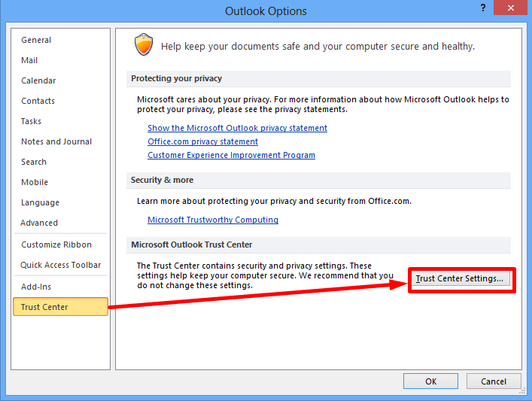Screen dimensions: 532x401
Task: Click the Protecting your privacy heading
Action: tap(176, 79)
